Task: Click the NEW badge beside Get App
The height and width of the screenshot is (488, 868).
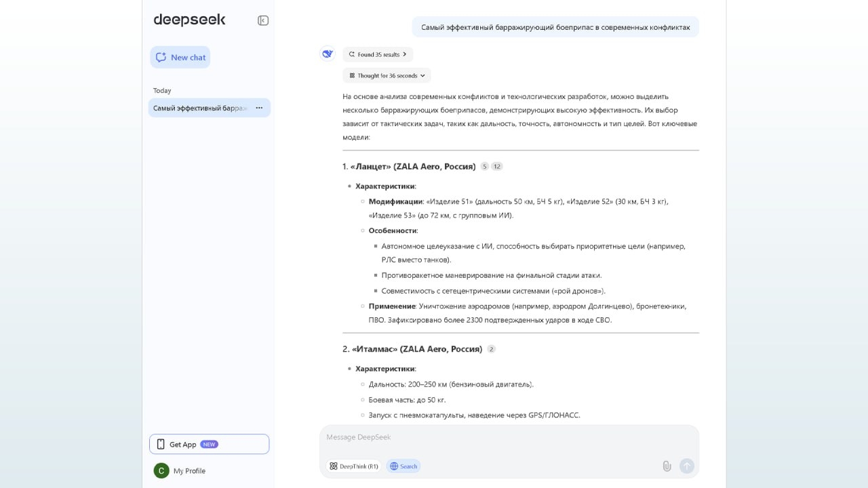Action: pyautogui.click(x=209, y=445)
